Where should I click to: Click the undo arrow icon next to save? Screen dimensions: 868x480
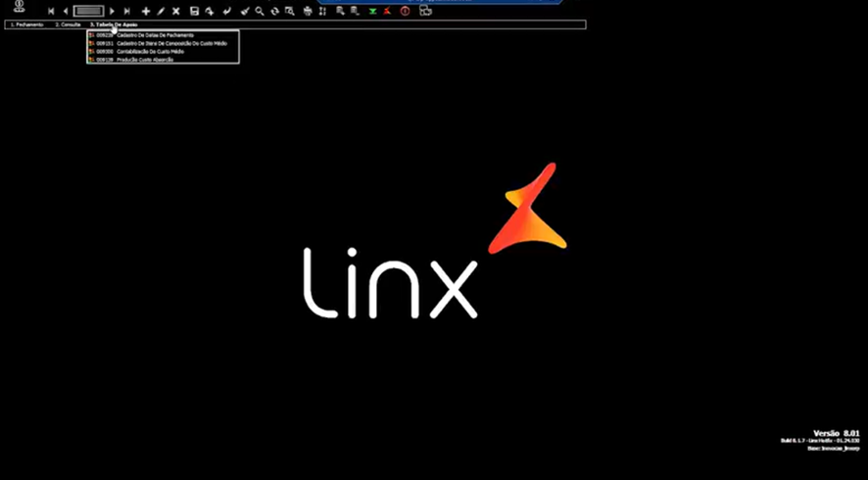(210, 11)
